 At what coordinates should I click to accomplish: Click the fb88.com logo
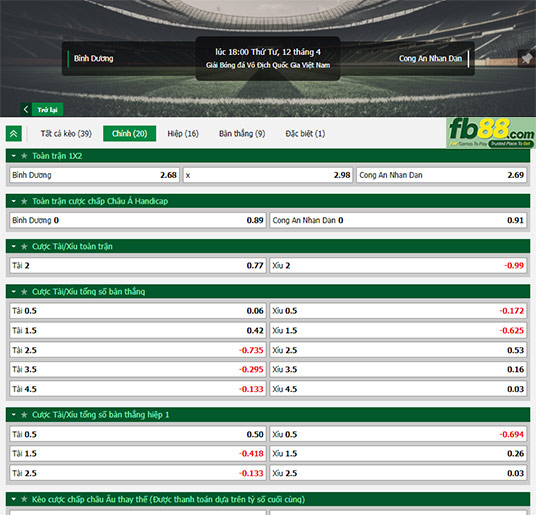[x=491, y=133]
